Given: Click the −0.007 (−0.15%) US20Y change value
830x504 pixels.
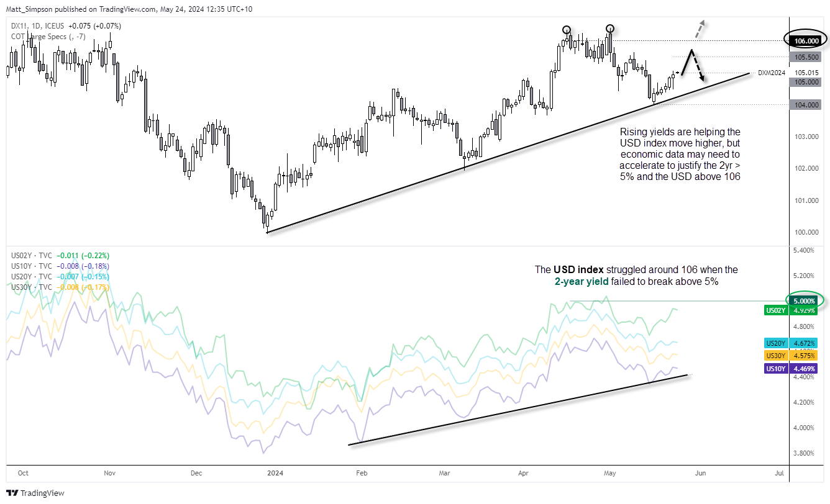Looking at the screenshot, I should [x=83, y=277].
